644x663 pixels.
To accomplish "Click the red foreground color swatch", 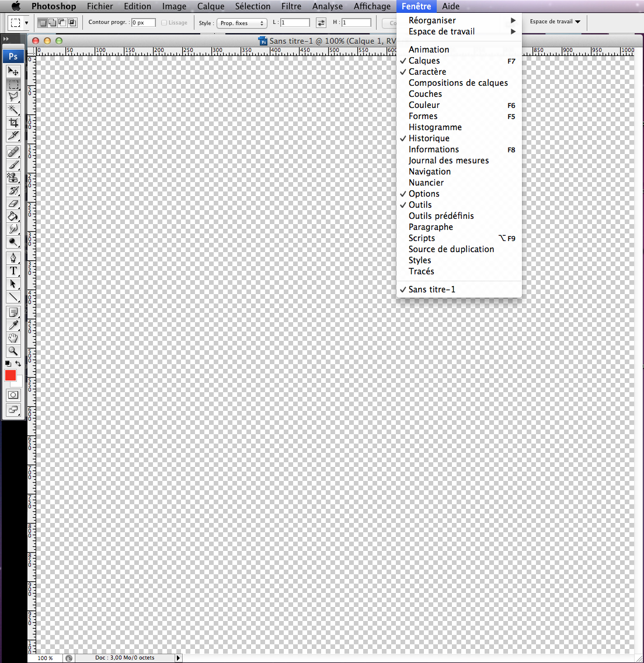I will [x=10, y=375].
